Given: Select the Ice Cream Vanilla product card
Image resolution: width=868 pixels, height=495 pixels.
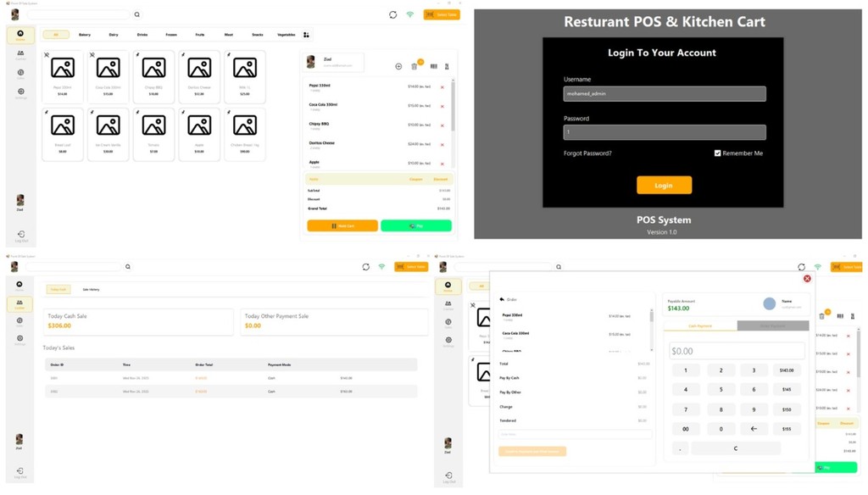Looking at the screenshot, I should click(108, 135).
